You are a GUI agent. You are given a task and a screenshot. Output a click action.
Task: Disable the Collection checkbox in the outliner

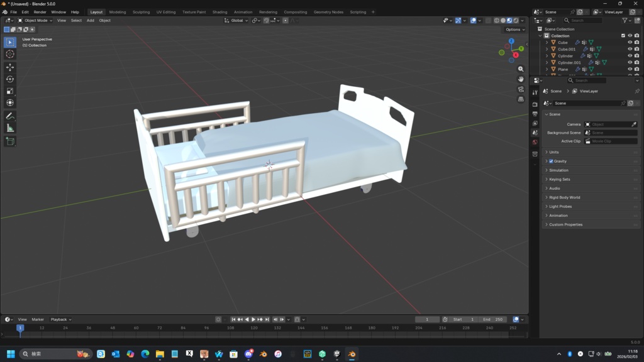click(623, 36)
